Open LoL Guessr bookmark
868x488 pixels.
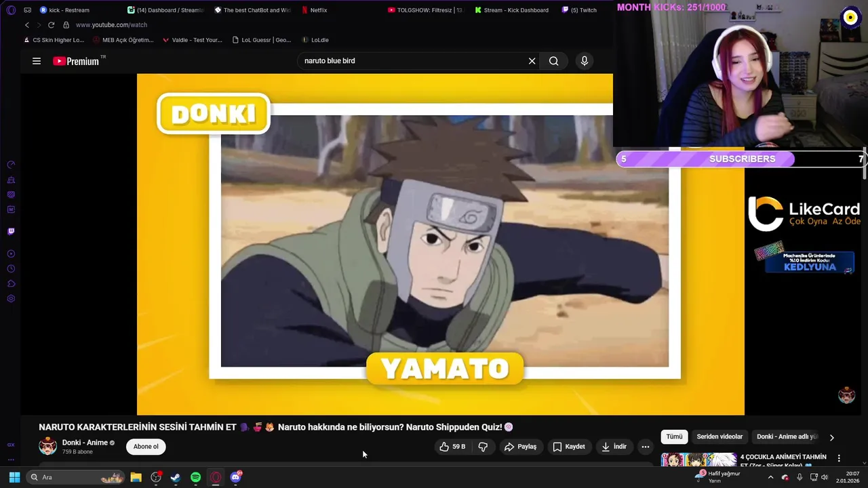262,40
